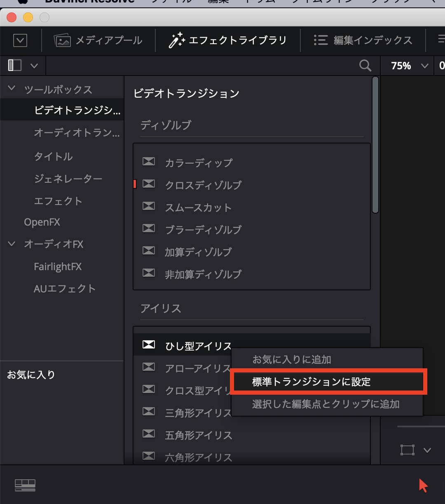Click the 非加算ディゾルブ transition icon
Viewport: 445px width, 504px height.
click(x=149, y=273)
